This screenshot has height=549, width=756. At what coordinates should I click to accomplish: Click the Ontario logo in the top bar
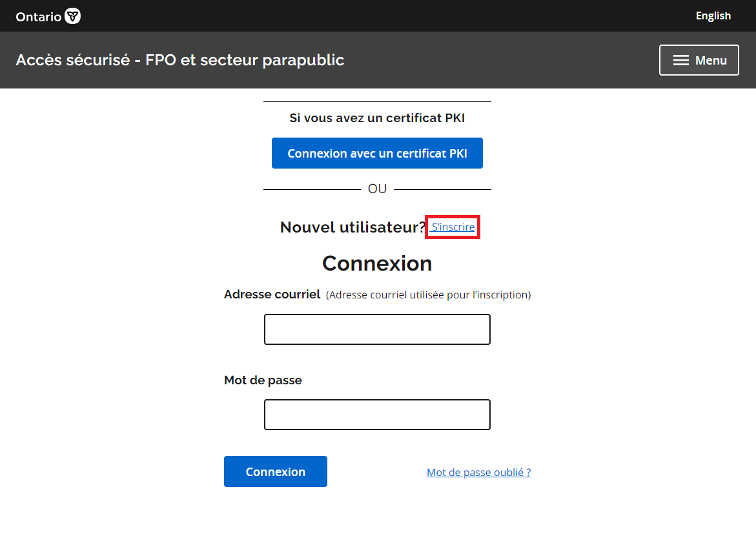pos(48,16)
